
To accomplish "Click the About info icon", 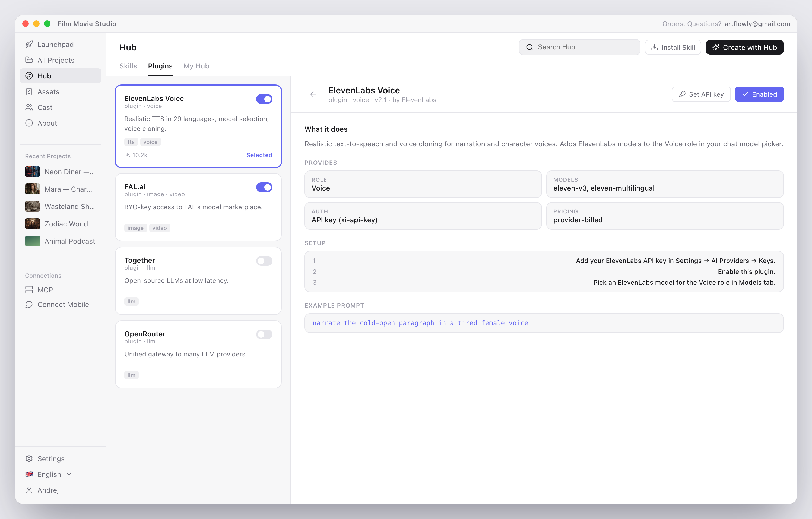I will [x=29, y=123].
